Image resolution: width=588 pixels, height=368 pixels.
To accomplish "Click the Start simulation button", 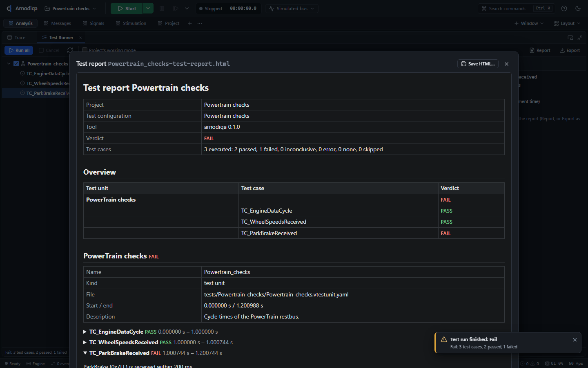I will [x=127, y=8].
